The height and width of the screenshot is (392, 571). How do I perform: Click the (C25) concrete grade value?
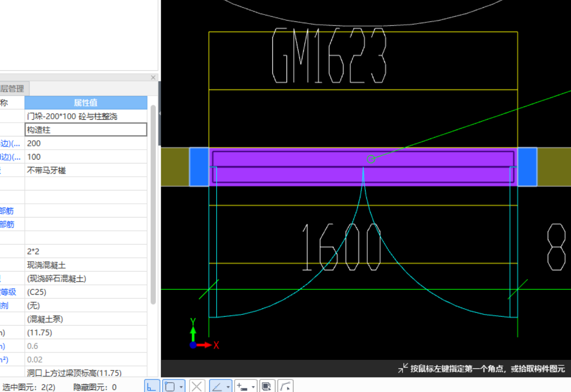(86, 292)
